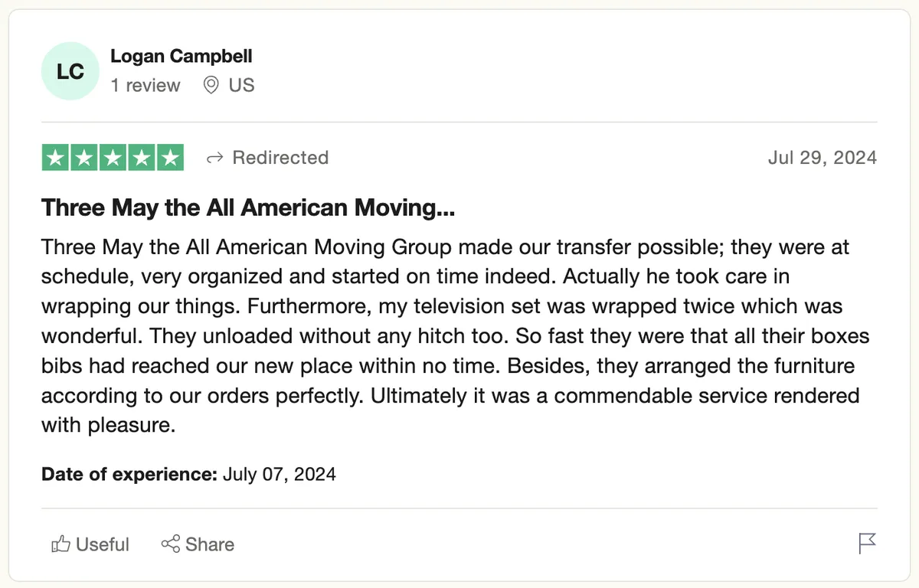Click the Date of experience July 07 line
Viewport: 919px width, 588px height.
click(188, 474)
